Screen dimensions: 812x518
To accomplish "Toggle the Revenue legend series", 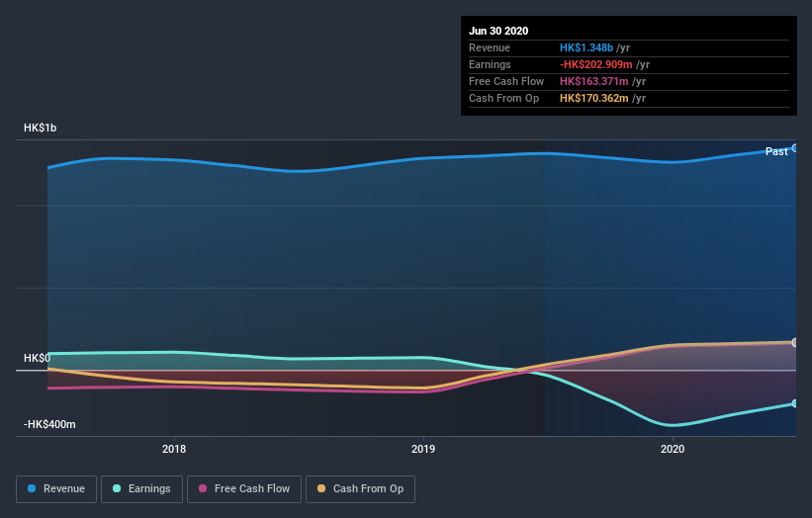I will coord(56,488).
